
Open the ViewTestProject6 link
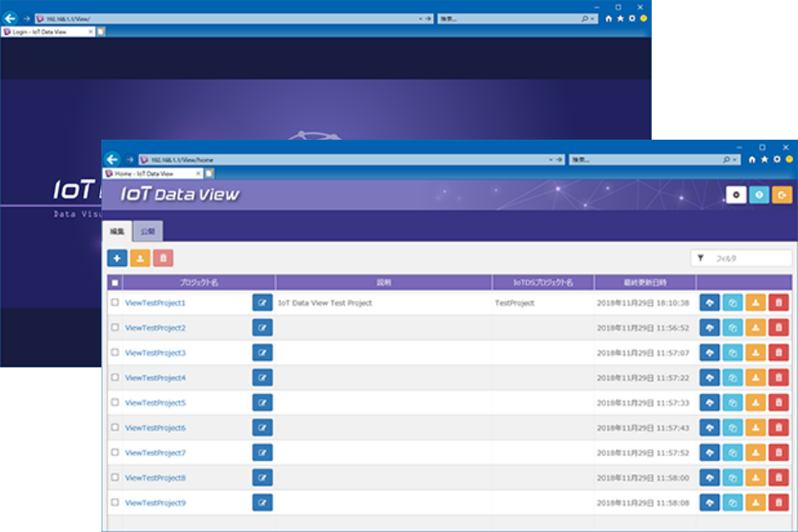point(155,428)
